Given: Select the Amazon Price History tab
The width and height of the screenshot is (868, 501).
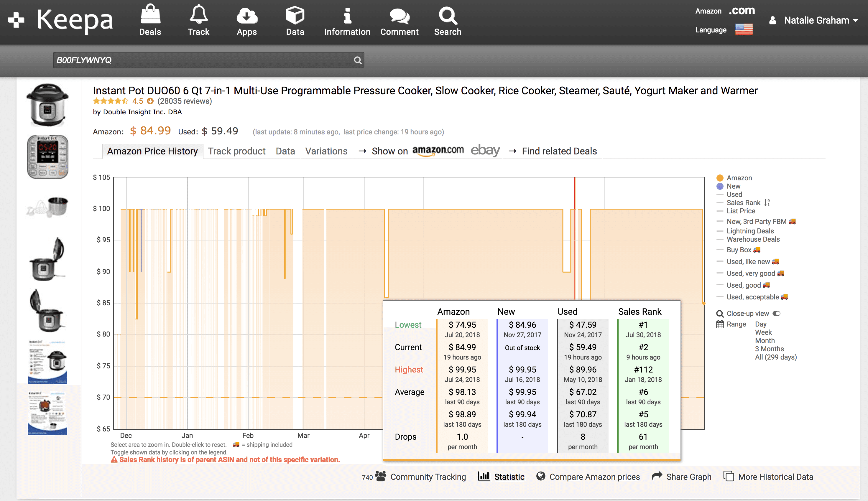Looking at the screenshot, I should (x=152, y=151).
